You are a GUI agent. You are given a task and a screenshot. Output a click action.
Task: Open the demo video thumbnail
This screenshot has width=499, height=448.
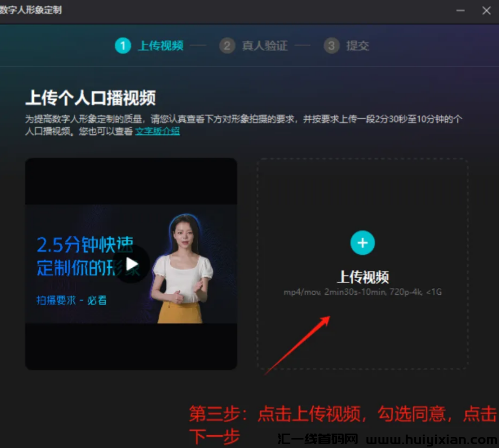click(130, 264)
